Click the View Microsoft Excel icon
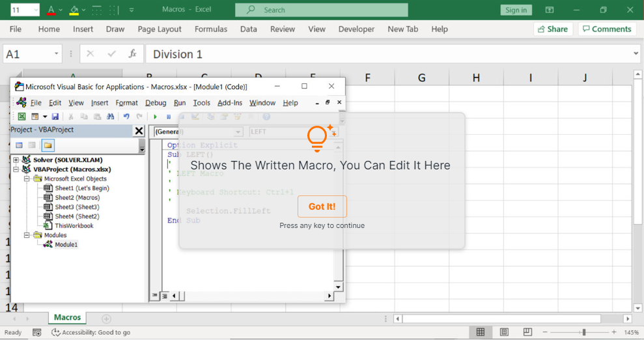The width and height of the screenshot is (644, 340). click(21, 117)
